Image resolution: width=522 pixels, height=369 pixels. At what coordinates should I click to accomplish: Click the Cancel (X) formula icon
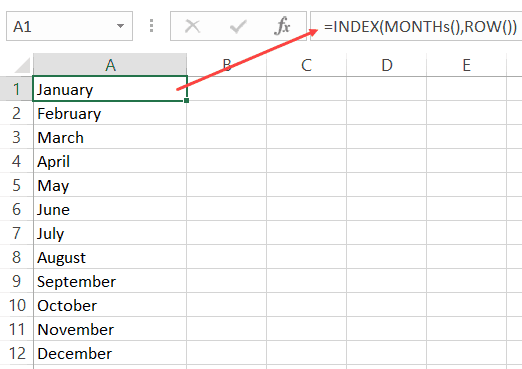coord(192,26)
